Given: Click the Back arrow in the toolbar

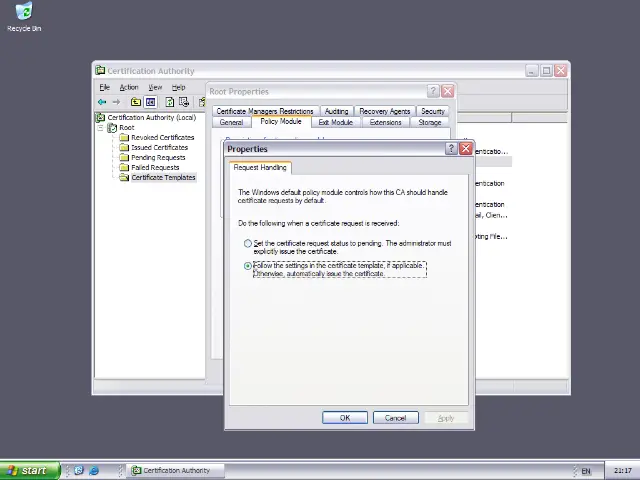Looking at the screenshot, I should [102, 102].
